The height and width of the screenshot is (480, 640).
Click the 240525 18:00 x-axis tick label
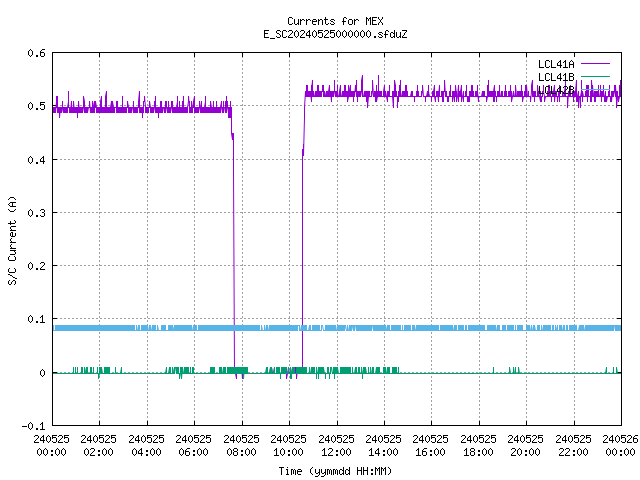(478, 445)
